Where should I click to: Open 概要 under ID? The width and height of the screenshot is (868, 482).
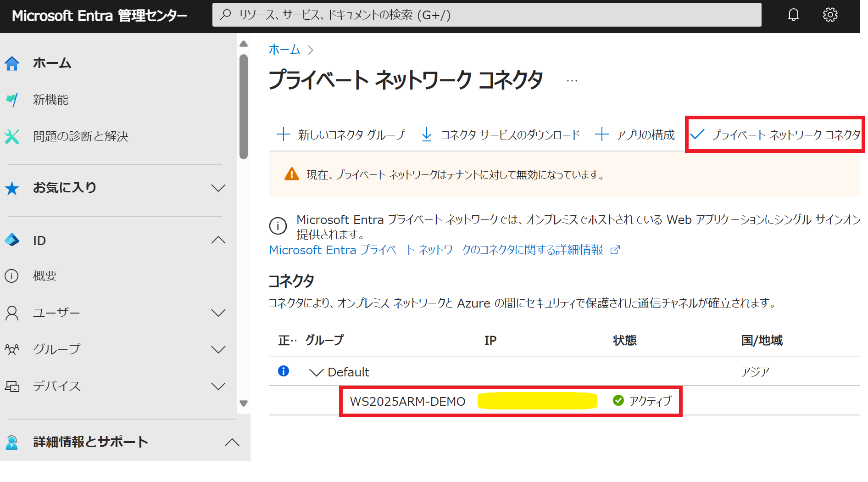[x=45, y=276]
